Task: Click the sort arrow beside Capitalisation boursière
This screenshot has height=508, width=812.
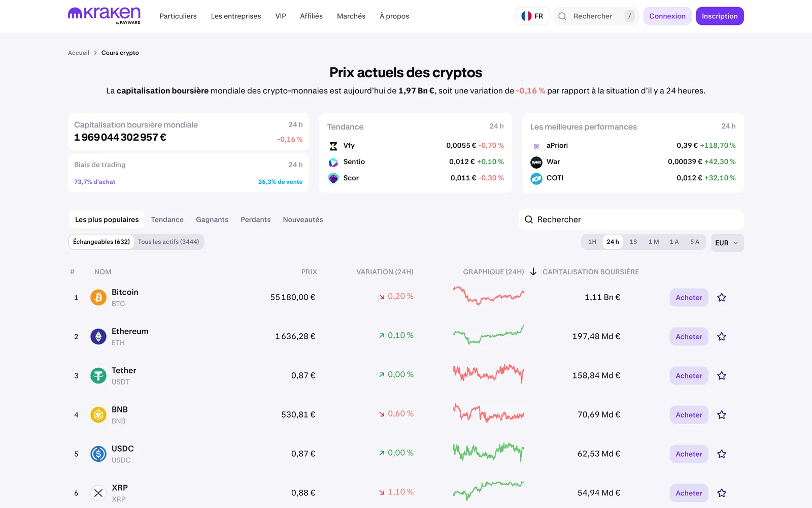Action: click(x=533, y=272)
